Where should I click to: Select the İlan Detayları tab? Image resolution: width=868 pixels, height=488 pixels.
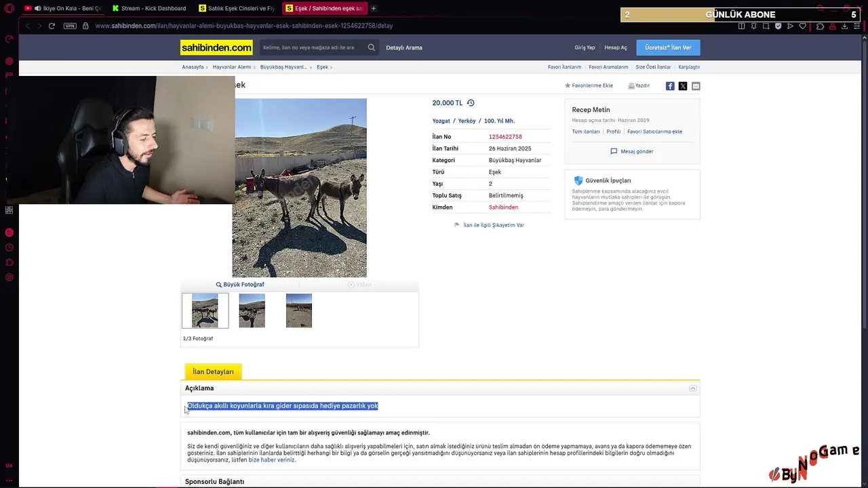213,372
